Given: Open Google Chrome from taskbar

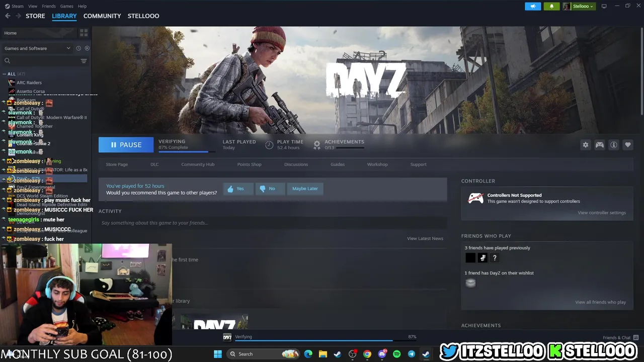Looking at the screenshot, I should pos(367,354).
